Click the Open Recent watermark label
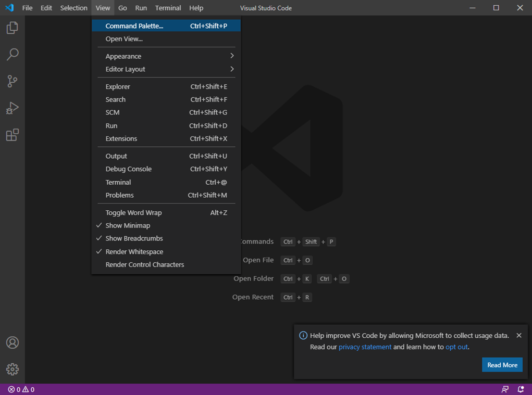Image resolution: width=532 pixels, height=395 pixels. pos(253,297)
